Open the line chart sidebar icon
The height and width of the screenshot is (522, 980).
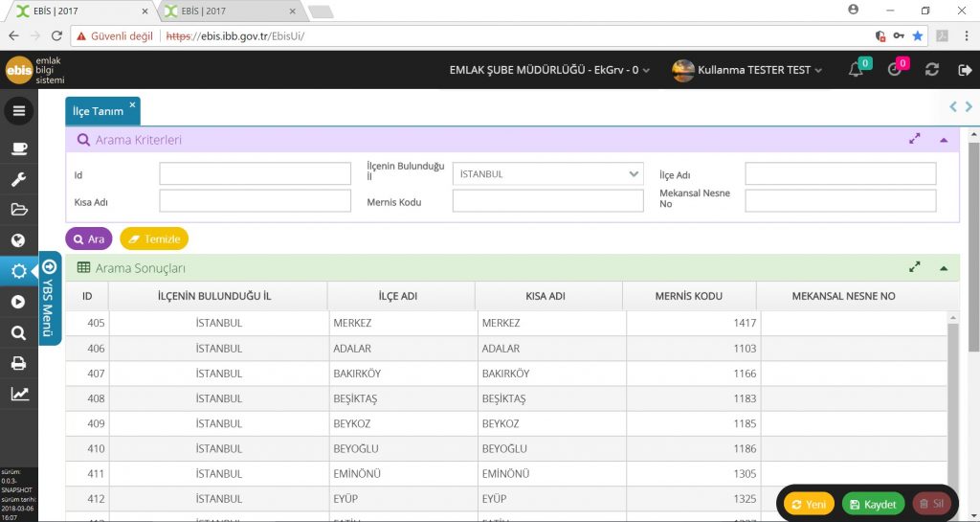point(19,394)
